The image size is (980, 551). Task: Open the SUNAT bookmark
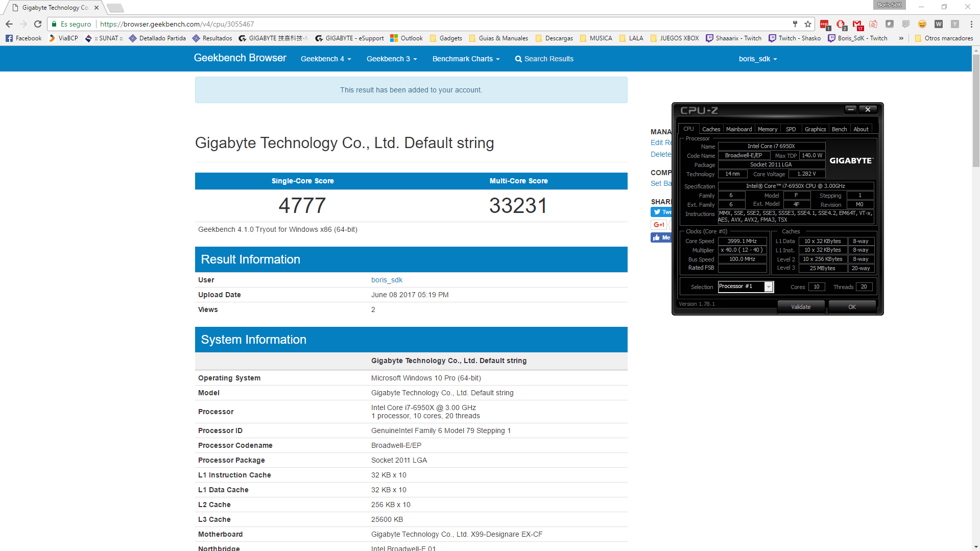[104, 38]
